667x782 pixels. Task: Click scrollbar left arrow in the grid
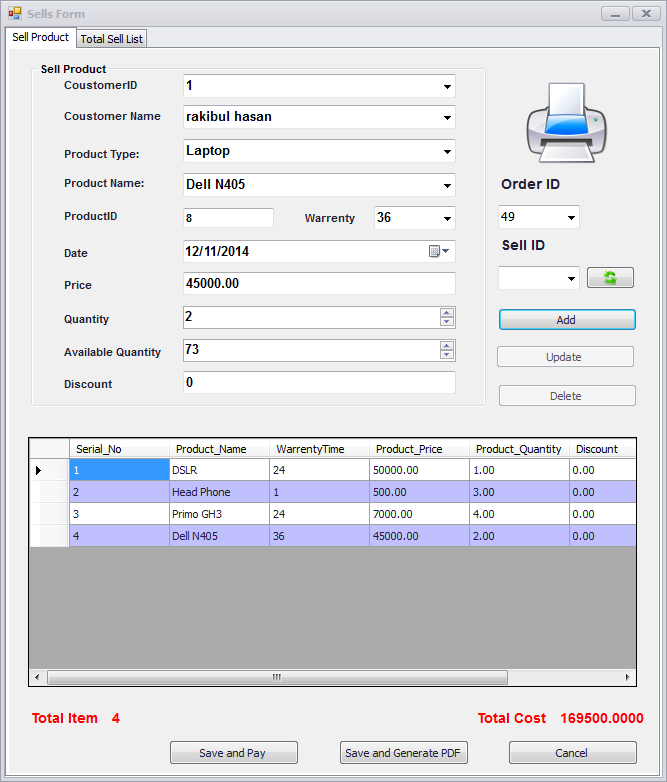37,677
